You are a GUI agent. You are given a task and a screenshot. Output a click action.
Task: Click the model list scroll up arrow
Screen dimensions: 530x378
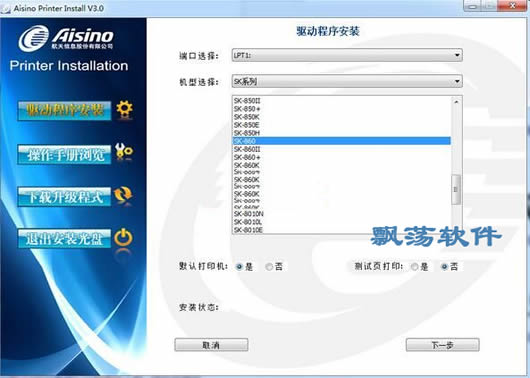pos(456,102)
